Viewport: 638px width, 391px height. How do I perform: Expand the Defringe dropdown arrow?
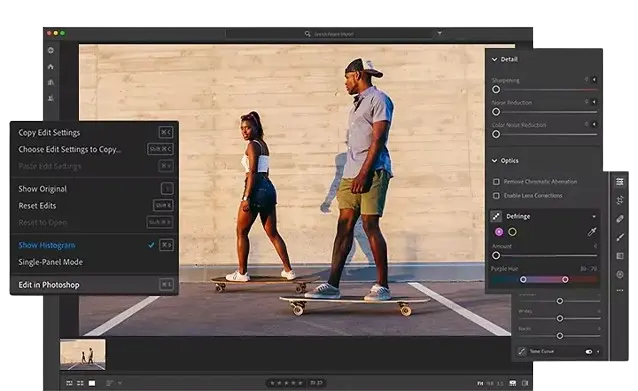coord(594,216)
